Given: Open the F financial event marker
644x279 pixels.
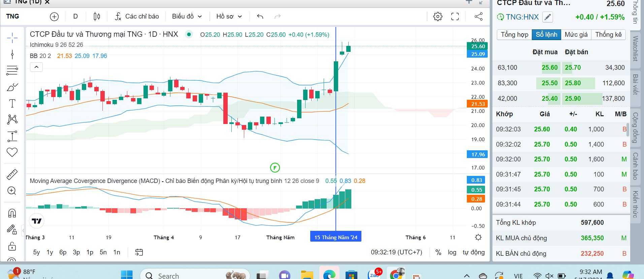Looking at the screenshot, I should (x=275, y=167).
